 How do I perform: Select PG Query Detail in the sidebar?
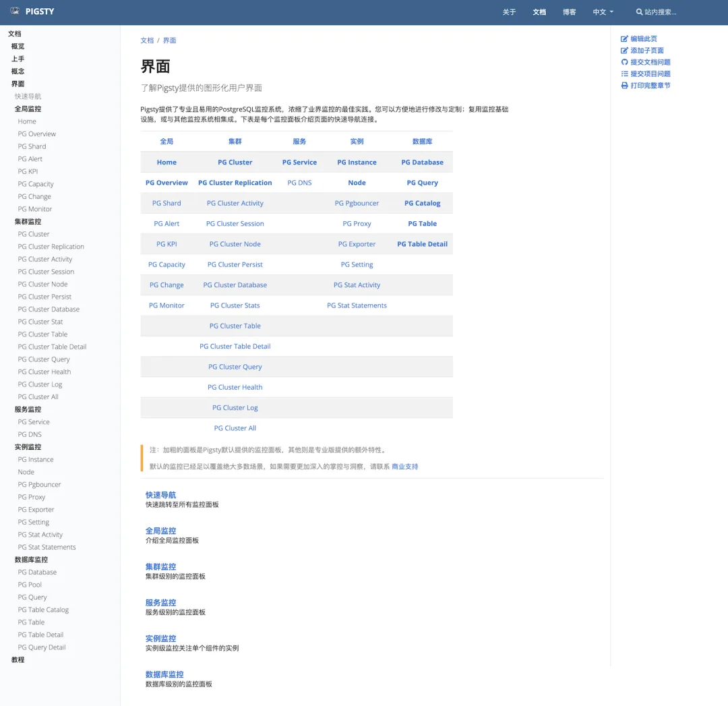pyautogui.click(x=42, y=647)
